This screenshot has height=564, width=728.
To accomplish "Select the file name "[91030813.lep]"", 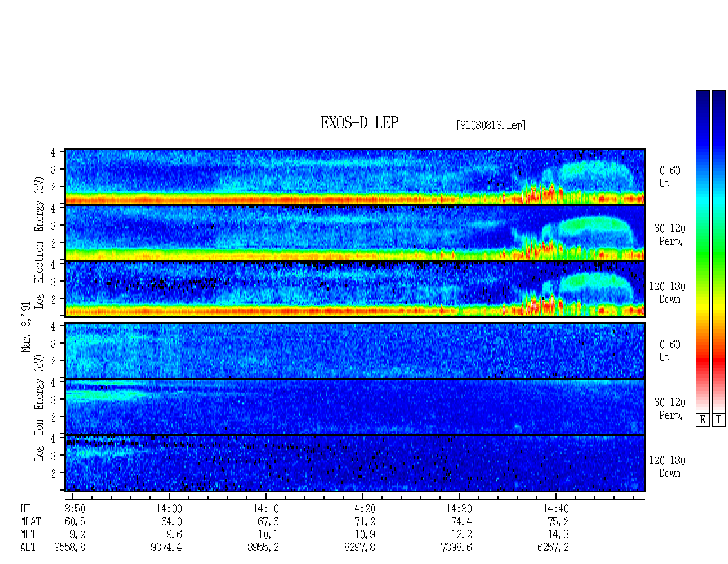I will coord(491,125).
